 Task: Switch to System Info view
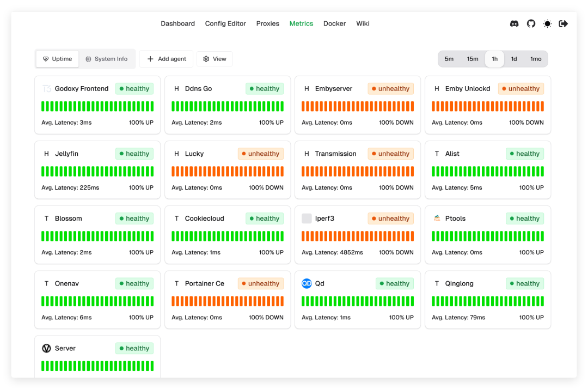pos(106,59)
